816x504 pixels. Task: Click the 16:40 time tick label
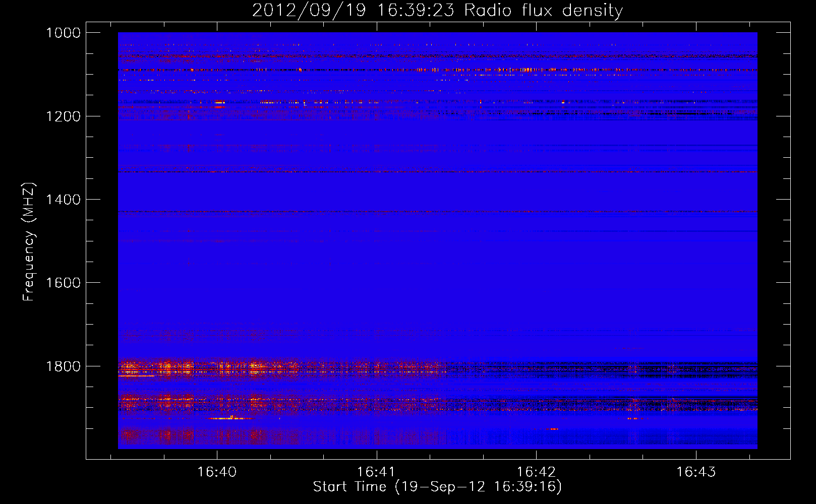click(x=217, y=472)
